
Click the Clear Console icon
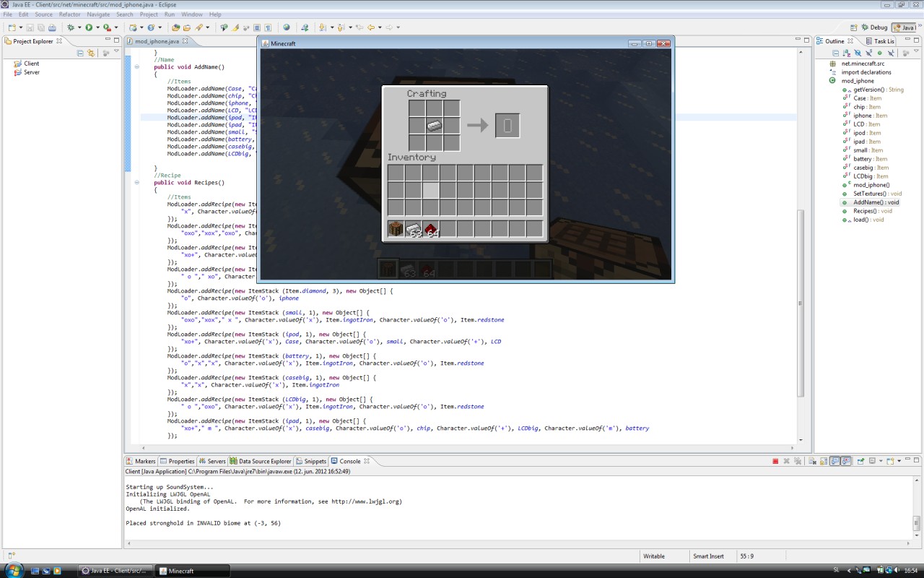812,461
